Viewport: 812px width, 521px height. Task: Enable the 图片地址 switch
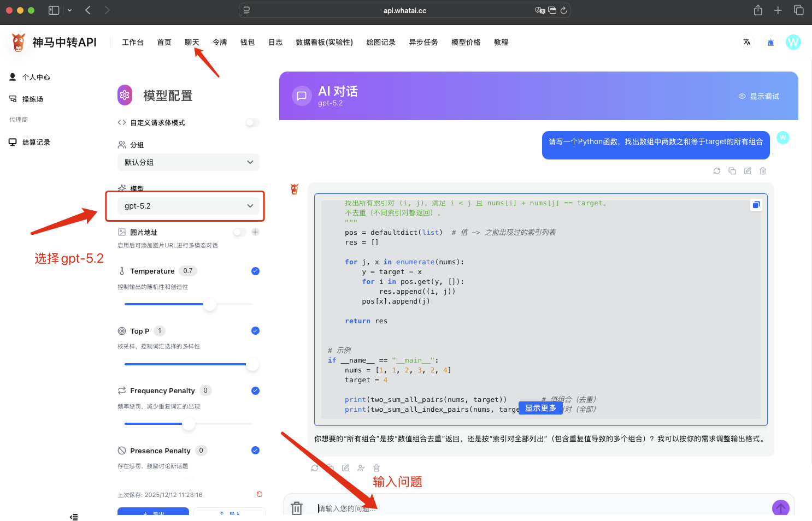pyautogui.click(x=239, y=232)
